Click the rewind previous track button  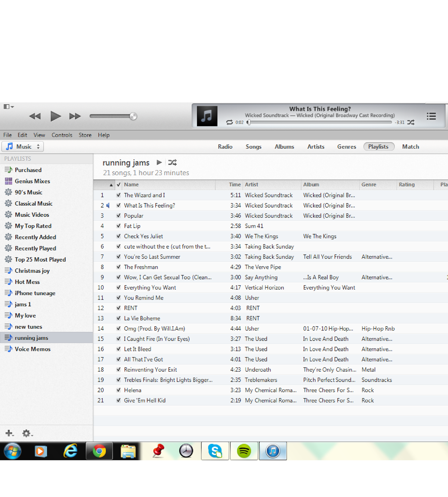click(35, 116)
